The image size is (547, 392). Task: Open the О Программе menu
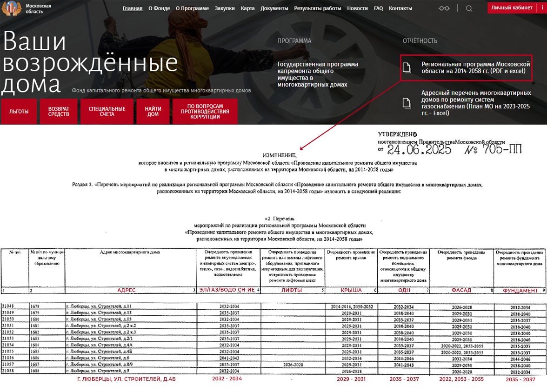click(x=192, y=8)
